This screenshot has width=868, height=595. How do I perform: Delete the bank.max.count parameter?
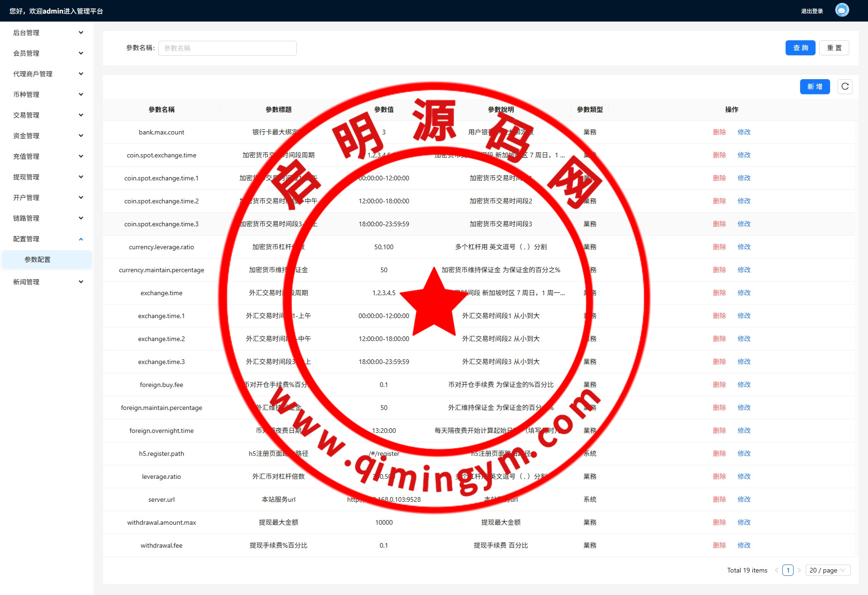[x=719, y=132]
